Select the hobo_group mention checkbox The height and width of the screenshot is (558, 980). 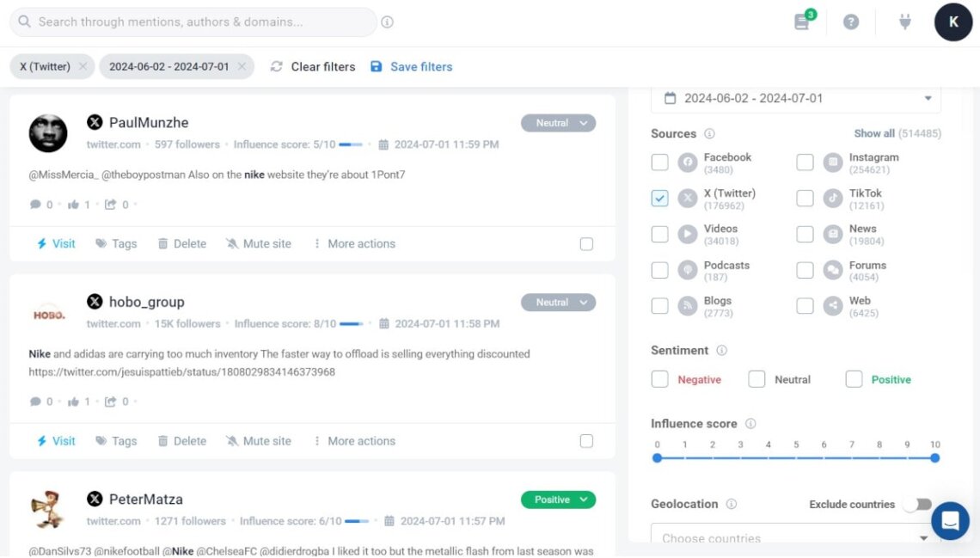tap(586, 441)
